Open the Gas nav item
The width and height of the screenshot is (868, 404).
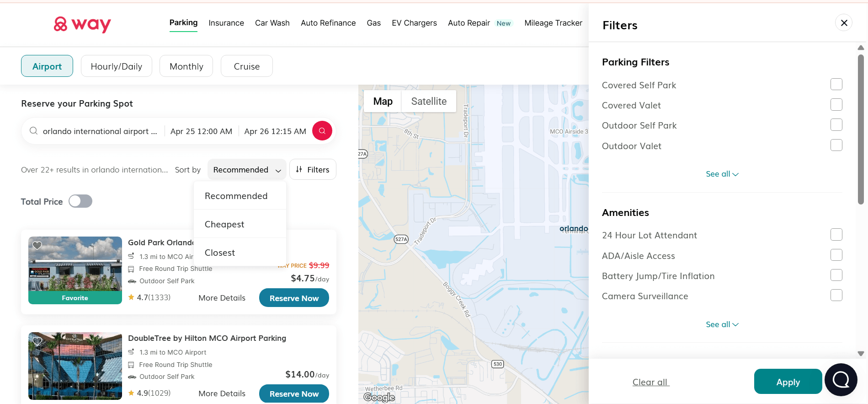373,23
